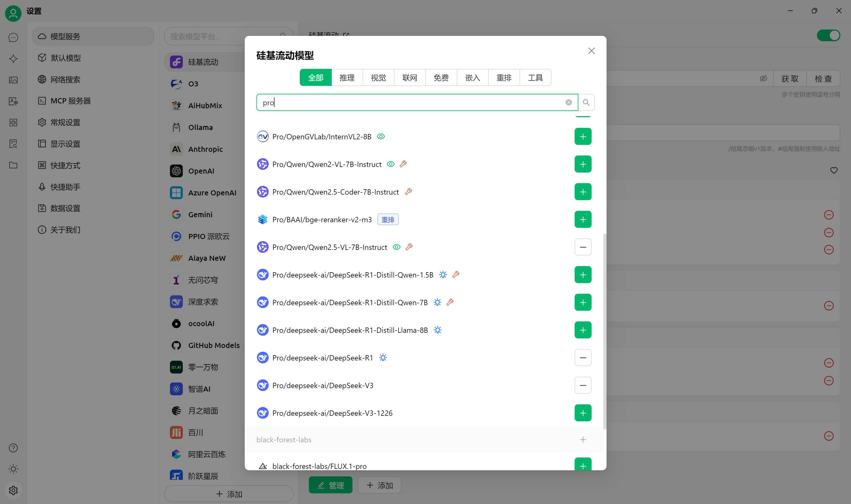
Task: Close the 硅基流动模型 dialog
Action: (x=591, y=51)
